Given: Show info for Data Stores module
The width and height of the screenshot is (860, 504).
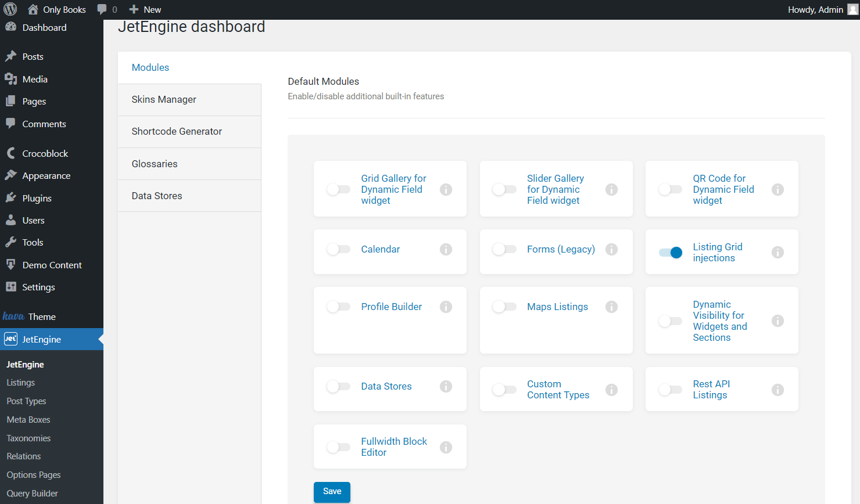Looking at the screenshot, I should [446, 386].
